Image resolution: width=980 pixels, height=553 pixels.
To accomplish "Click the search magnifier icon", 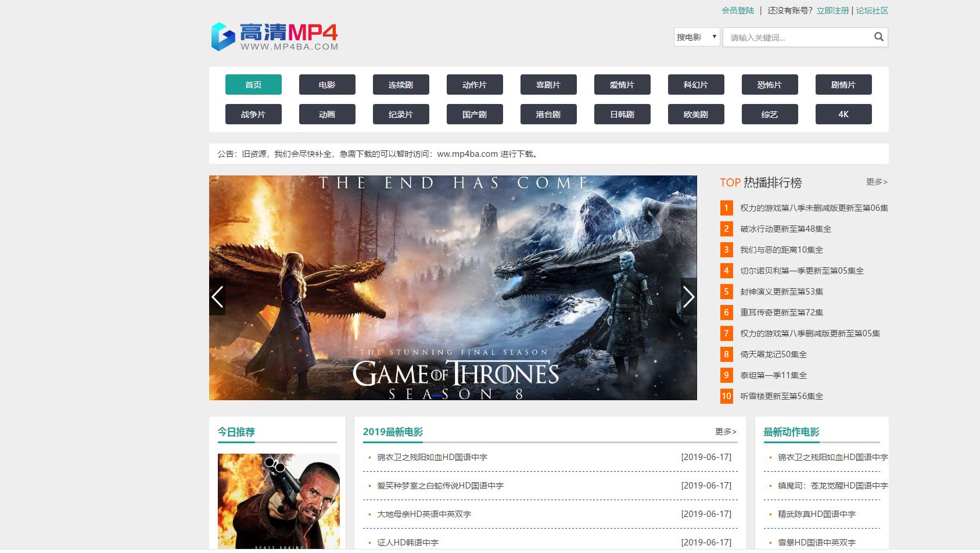I will 878,37.
